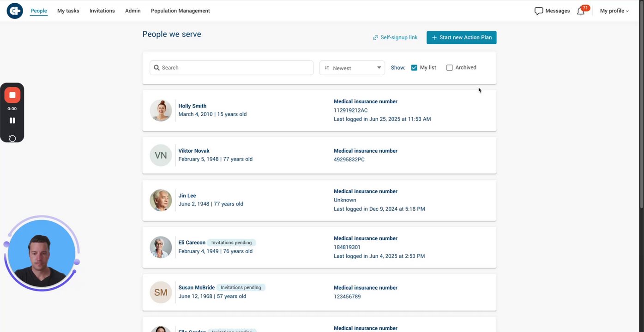Open the Invitations tab
Viewport: 644px width, 332px height.
[102, 11]
